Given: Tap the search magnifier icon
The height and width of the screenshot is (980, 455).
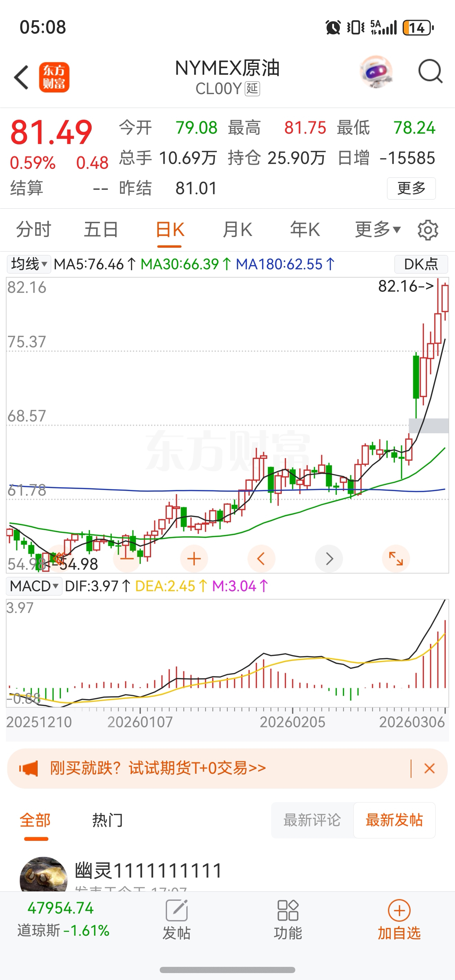Looking at the screenshot, I should 430,71.
